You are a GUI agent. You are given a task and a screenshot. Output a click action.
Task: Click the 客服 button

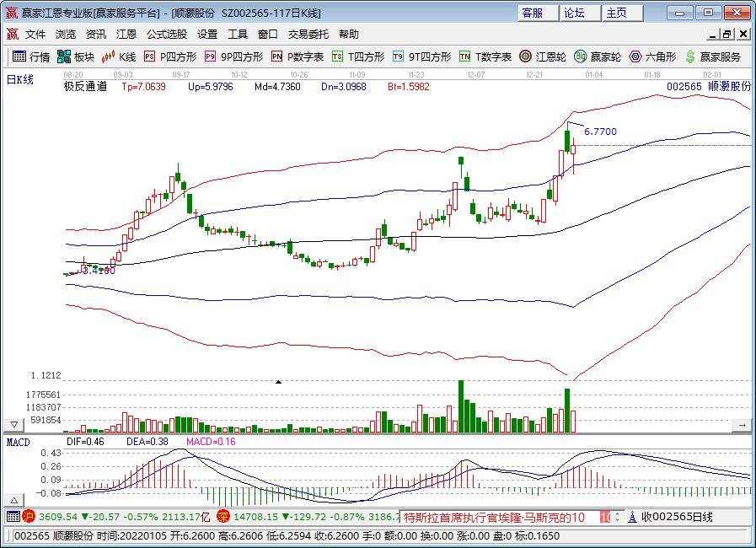coord(538,13)
